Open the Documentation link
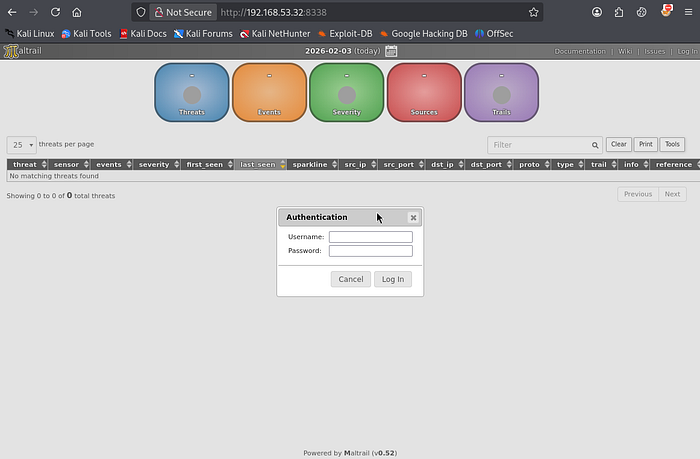This screenshot has width=700, height=459. pyautogui.click(x=580, y=51)
